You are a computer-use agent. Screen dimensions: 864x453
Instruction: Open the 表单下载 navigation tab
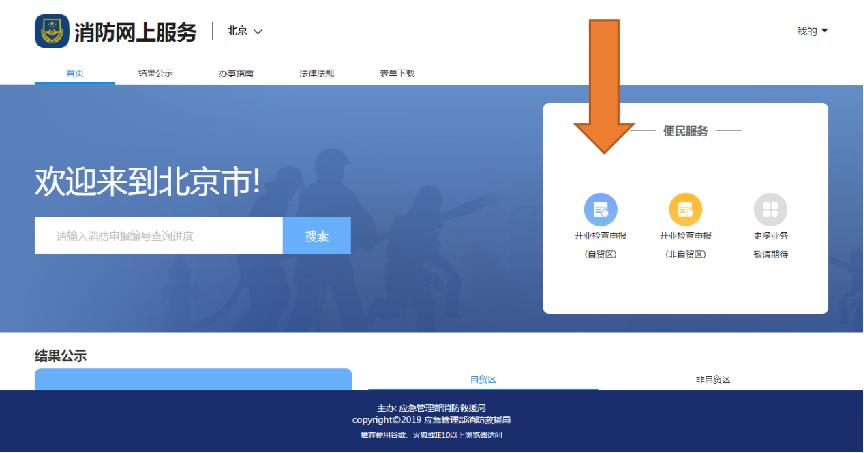click(x=397, y=73)
